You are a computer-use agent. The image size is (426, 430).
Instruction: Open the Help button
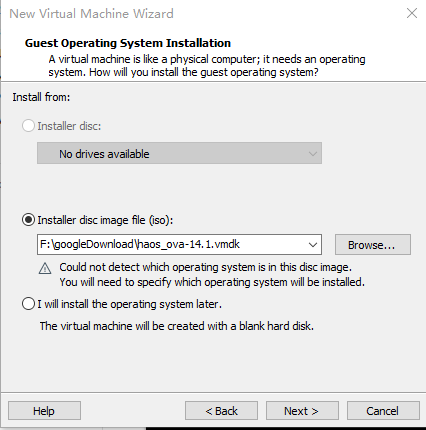[x=44, y=411]
